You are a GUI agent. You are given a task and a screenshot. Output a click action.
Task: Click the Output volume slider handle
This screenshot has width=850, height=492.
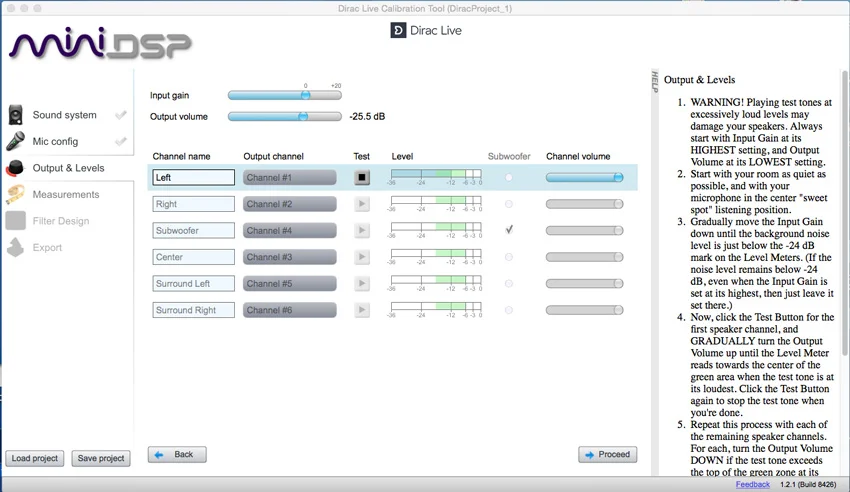[304, 116]
